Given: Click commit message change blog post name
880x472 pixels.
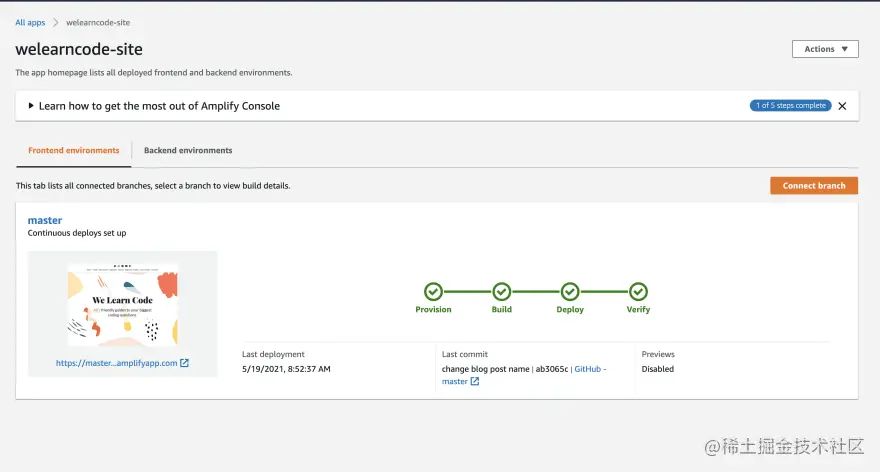Looking at the screenshot, I should (x=485, y=369).
